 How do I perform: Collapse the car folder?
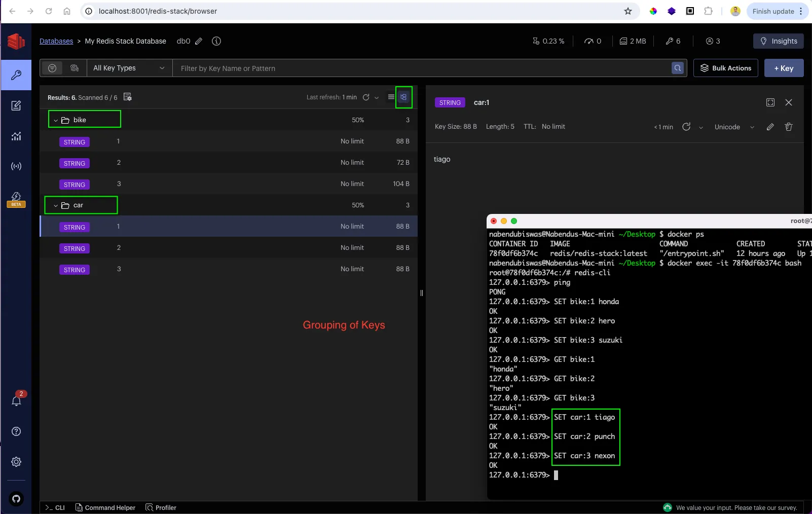(x=56, y=205)
